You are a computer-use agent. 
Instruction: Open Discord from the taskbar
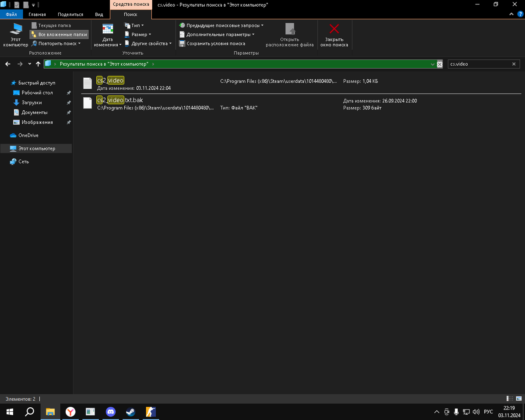click(111, 412)
